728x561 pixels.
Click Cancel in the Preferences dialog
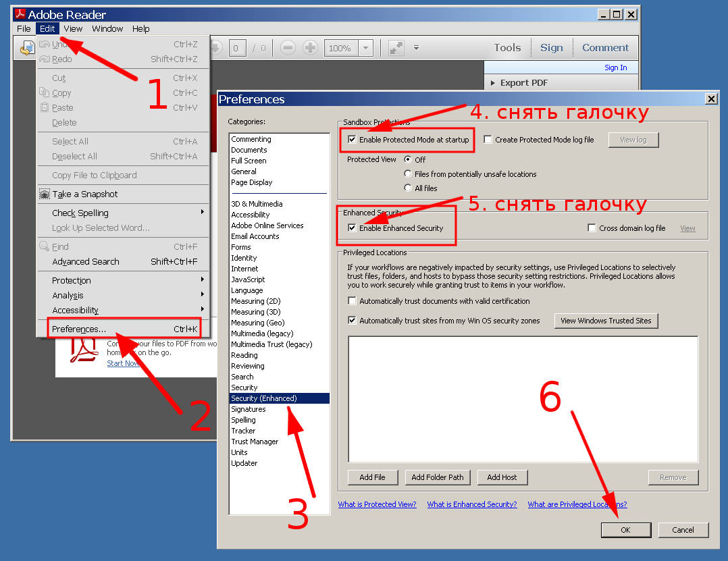[x=683, y=530]
